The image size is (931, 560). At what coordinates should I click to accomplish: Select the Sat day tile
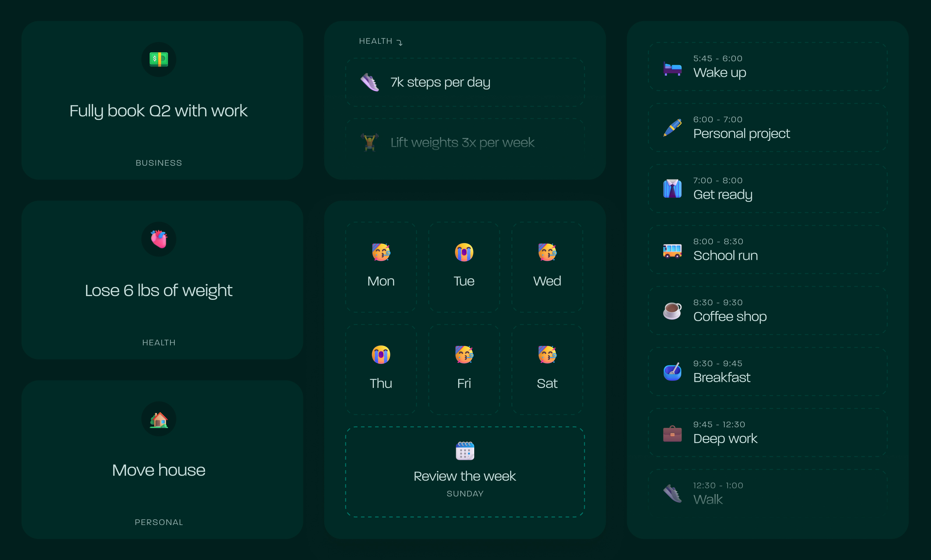(547, 370)
